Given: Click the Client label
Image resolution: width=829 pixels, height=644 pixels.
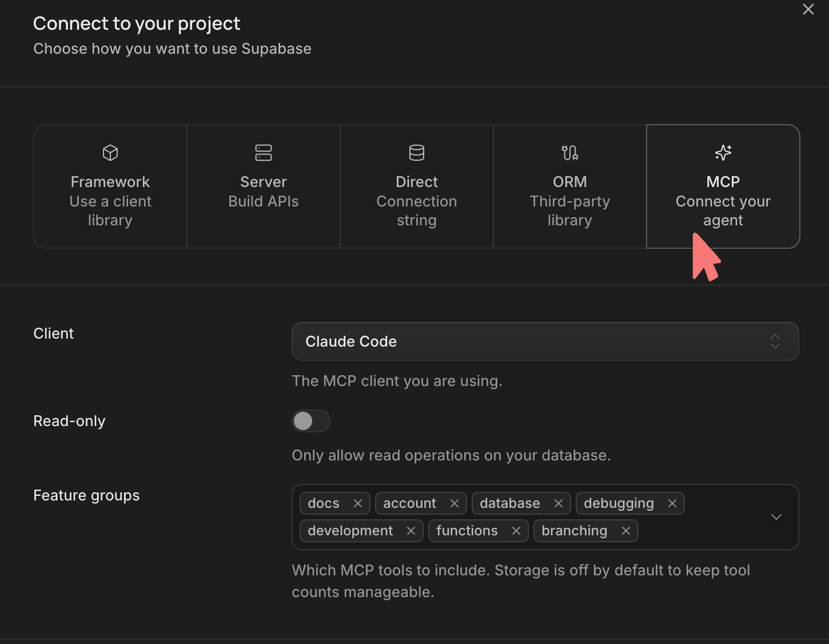Looking at the screenshot, I should pos(54,333).
